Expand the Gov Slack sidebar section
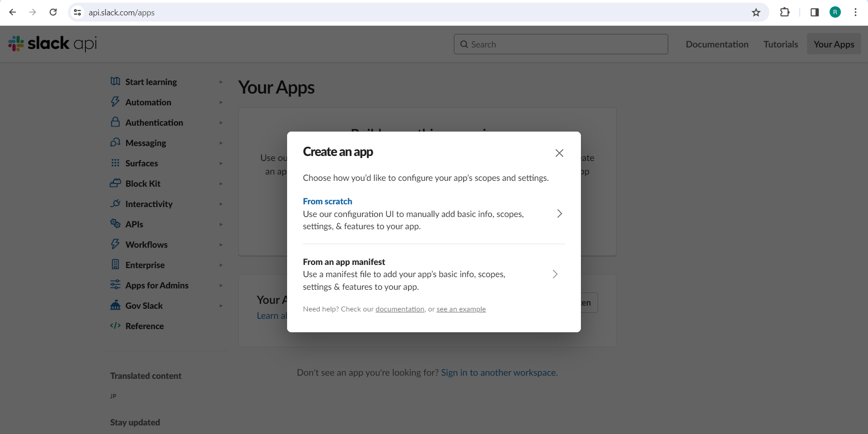This screenshot has width=868, height=434. [x=221, y=306]
